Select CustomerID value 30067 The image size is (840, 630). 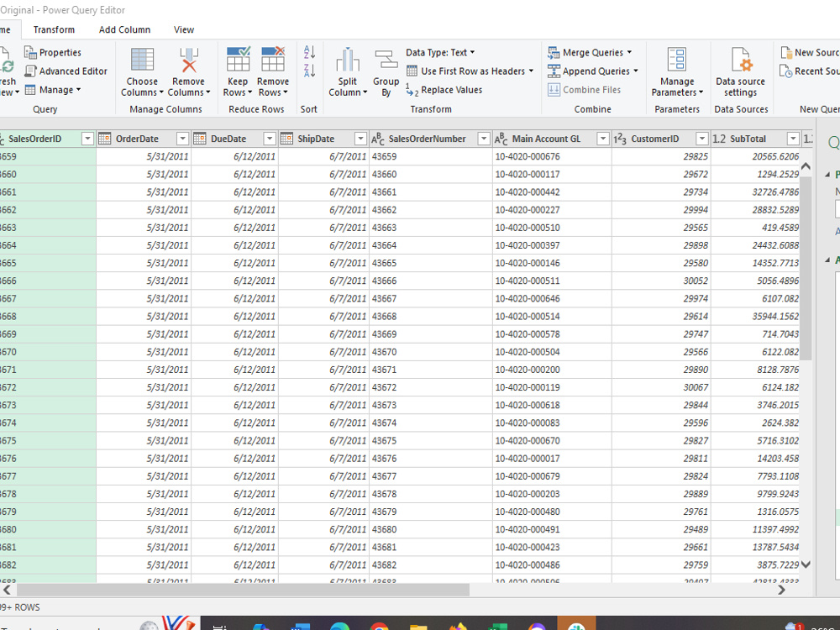[x=661, y=387]
